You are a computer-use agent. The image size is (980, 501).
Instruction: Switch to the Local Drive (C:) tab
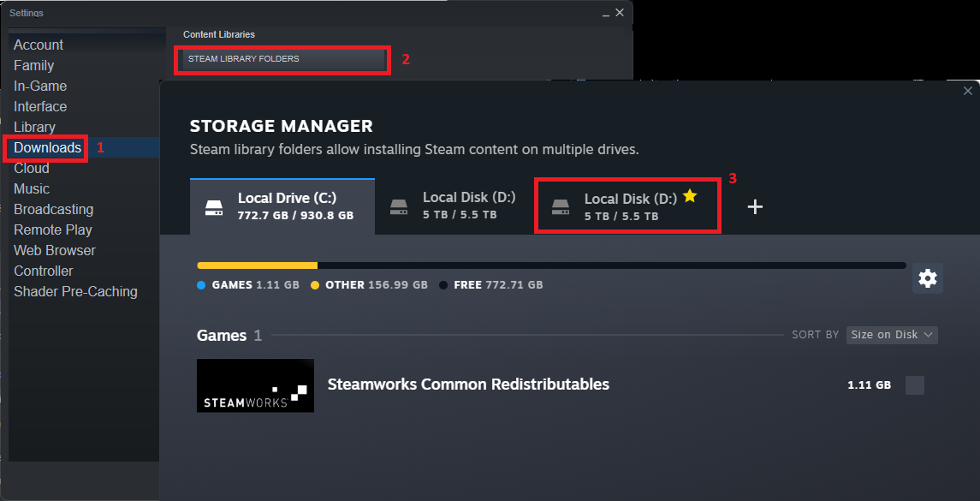[282, 206]
